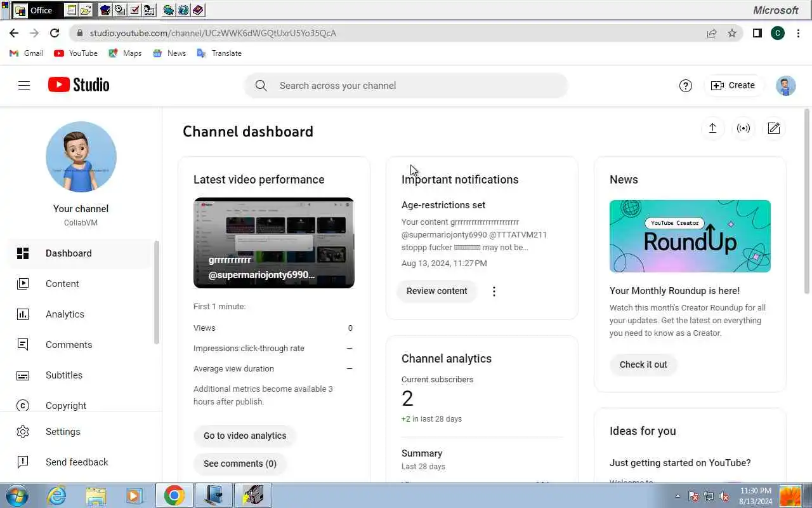Click the Upload videos arrow icon
Viewport: 812px width, 508px height.
712,128
